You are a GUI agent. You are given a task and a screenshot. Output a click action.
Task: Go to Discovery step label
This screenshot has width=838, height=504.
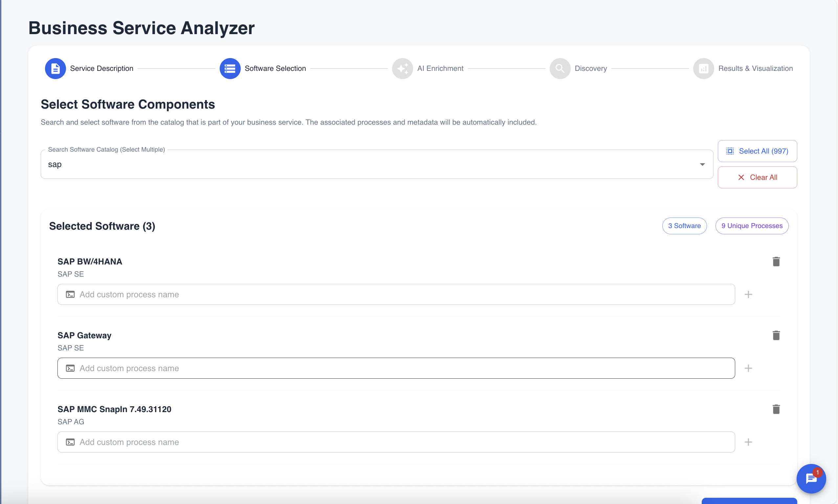coord(591,68)
